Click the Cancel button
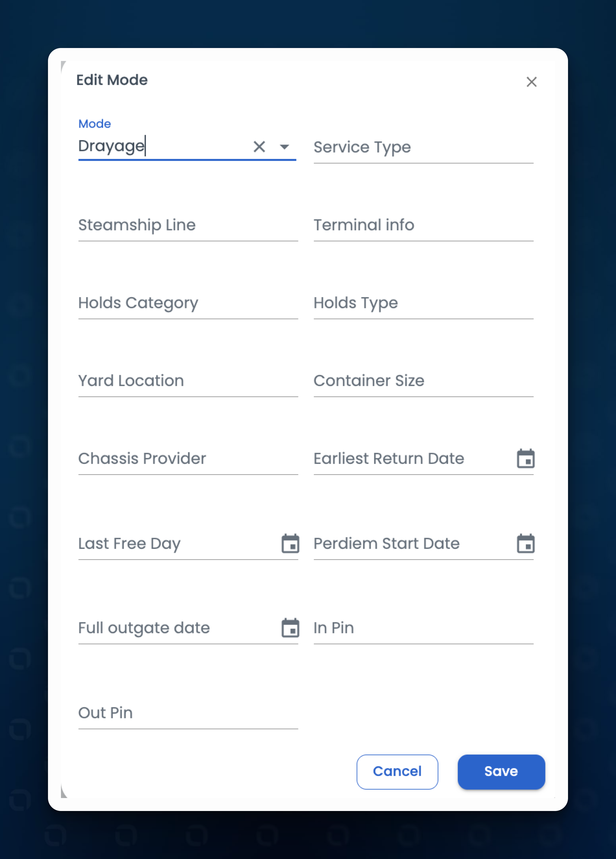616x859 pixels. 397,771
